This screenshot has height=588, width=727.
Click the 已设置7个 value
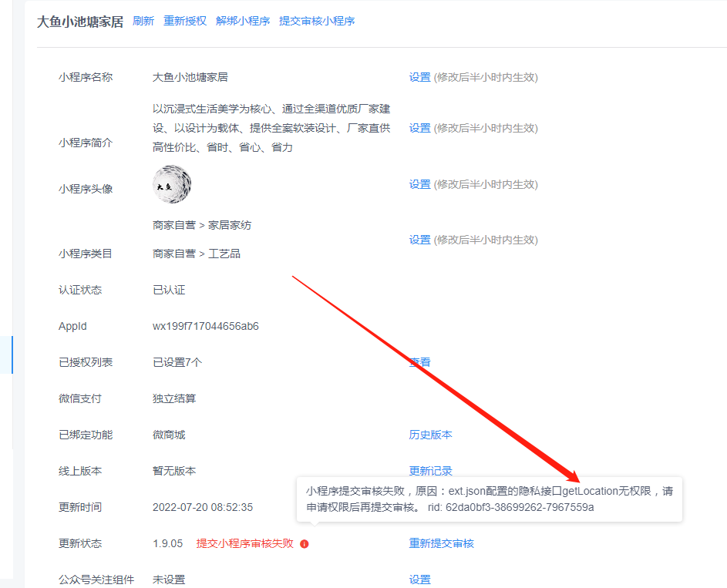177,362
